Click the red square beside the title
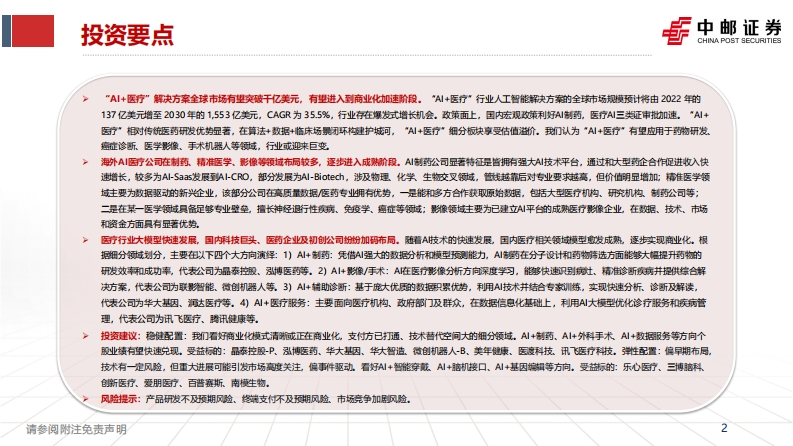Viewport: 793px width, 446px height. click(x=33, y=31)
